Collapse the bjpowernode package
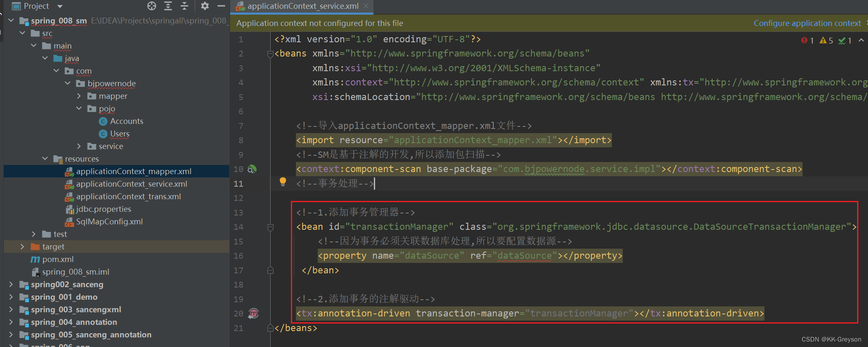The width and height of the screenshot is (868, 347). (x=68, y=83)
